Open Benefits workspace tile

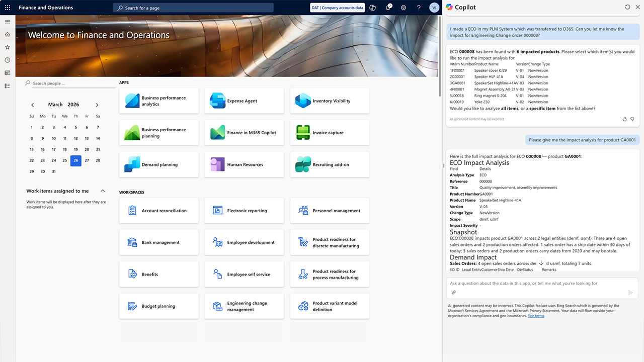coord(159,275)
